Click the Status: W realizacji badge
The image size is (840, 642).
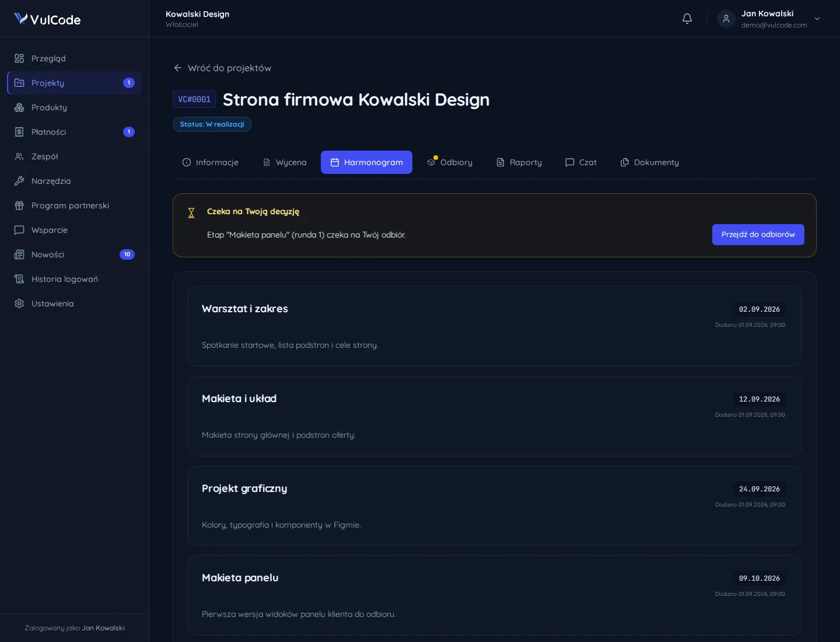(212, 124)
